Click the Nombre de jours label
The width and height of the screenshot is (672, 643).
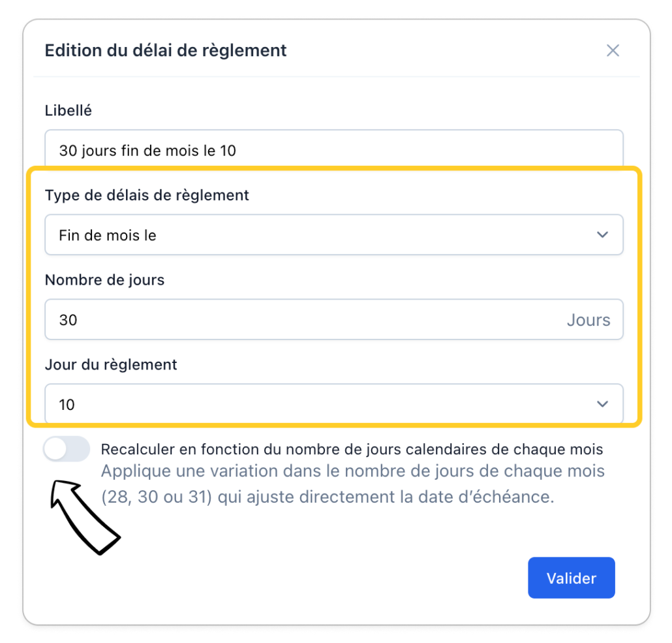(104, 280)
